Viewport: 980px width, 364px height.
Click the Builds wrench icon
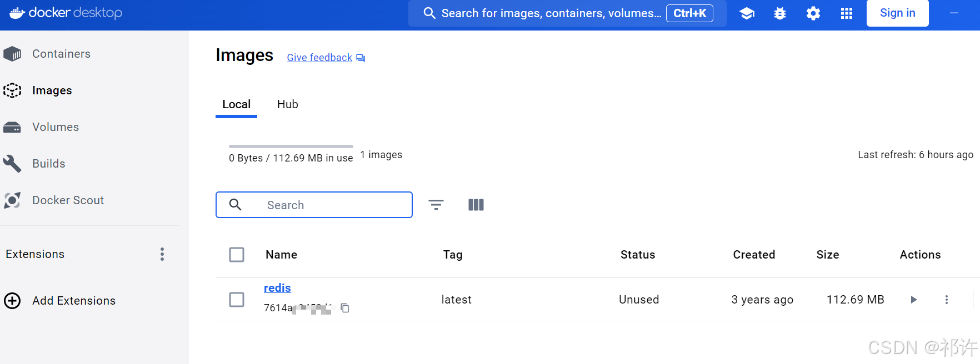(12, 164)
